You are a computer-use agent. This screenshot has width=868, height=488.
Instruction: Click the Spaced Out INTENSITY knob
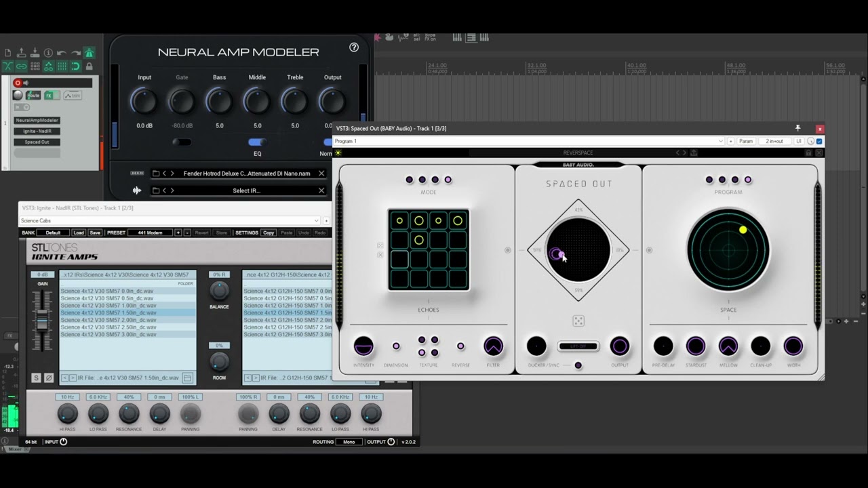tap(363, 346)
